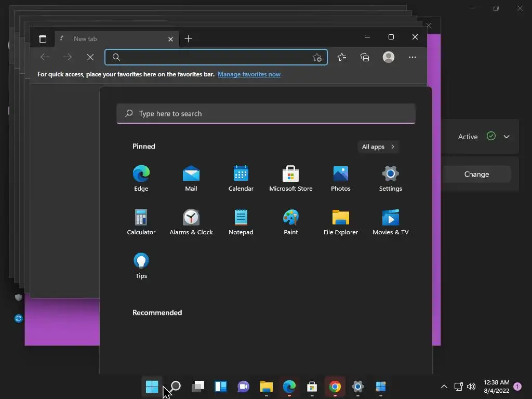Add this page to favorites in Edge
Image resolution: width=532 pixels, height=399 pixels.
coord(317,57)
